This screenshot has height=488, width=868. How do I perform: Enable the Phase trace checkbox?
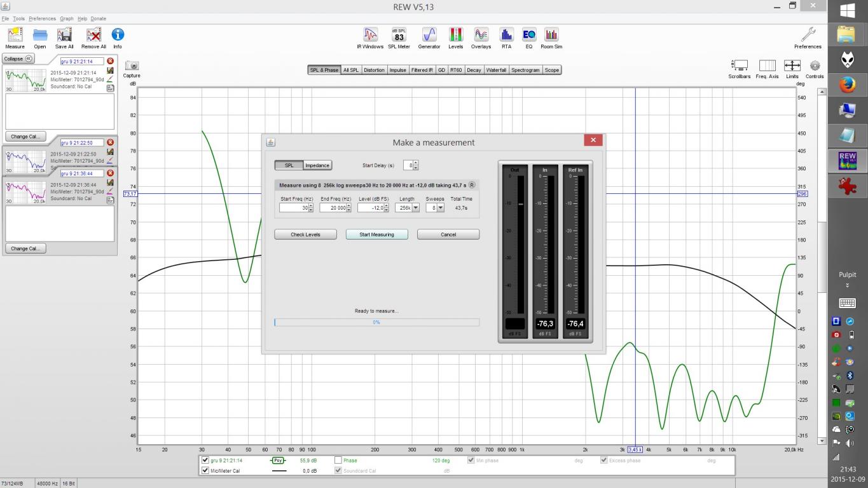[x=338, y=460]
